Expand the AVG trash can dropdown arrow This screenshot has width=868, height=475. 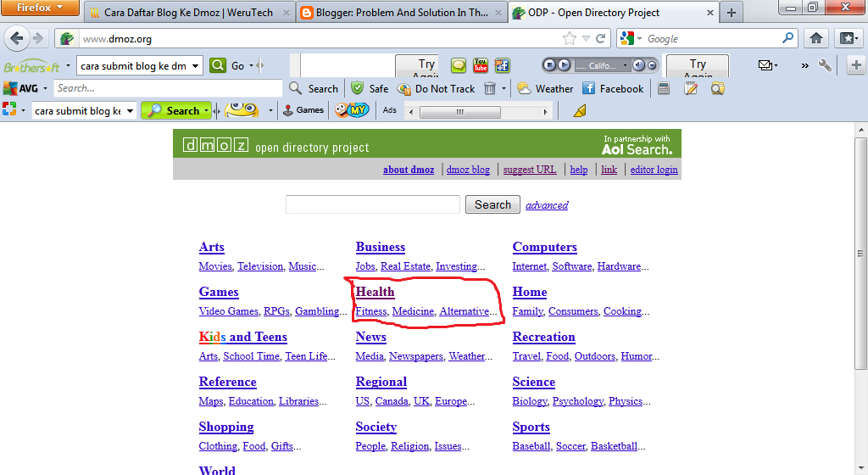point(504,88)
